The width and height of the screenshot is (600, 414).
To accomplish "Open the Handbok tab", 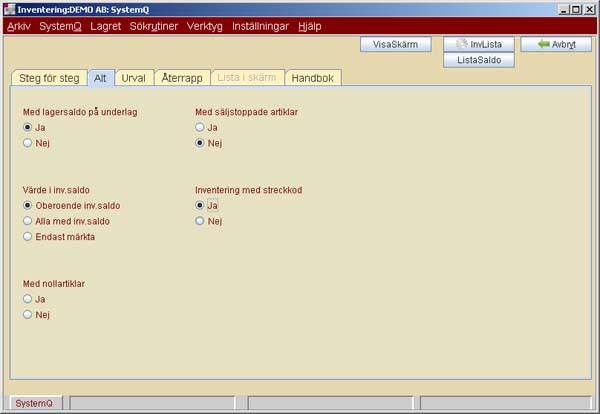I will [313, 78].
